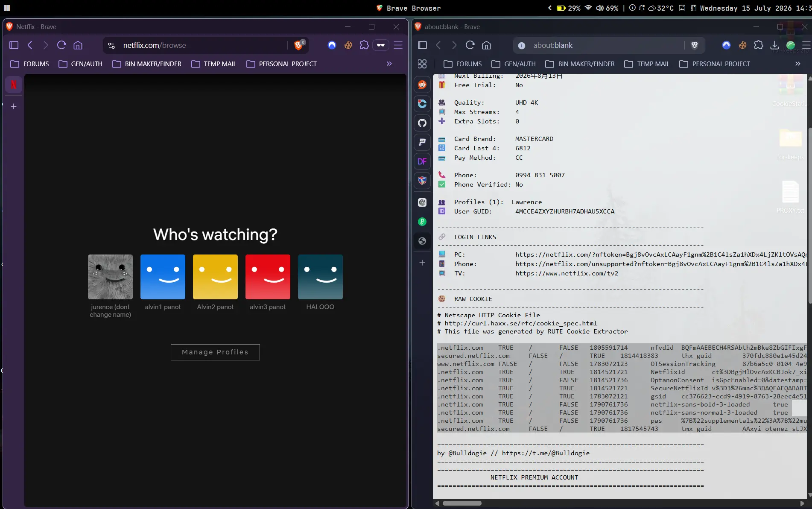Navigate back in the Netflix window
The width and height of the screenshot is (812, 509).
click(30, 45)
